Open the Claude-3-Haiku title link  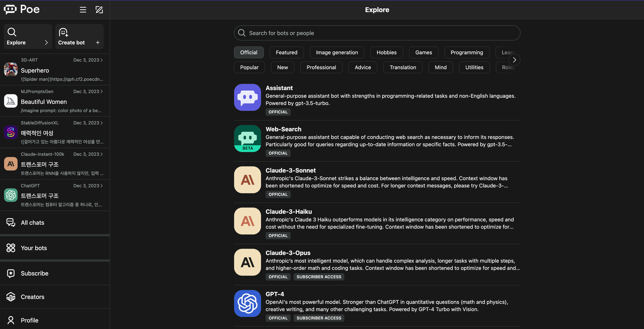(289, 211)
